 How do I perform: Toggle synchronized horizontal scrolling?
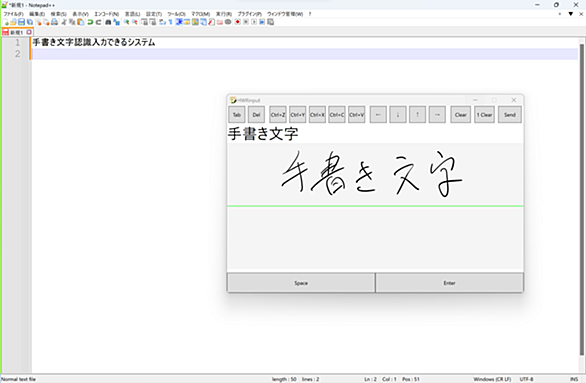coord(153,22)
